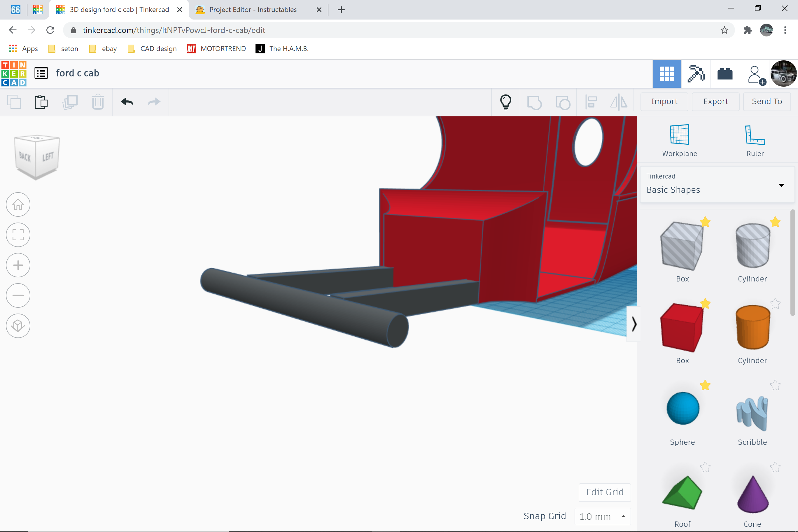Click the ford c cab design name

[77, 73]
